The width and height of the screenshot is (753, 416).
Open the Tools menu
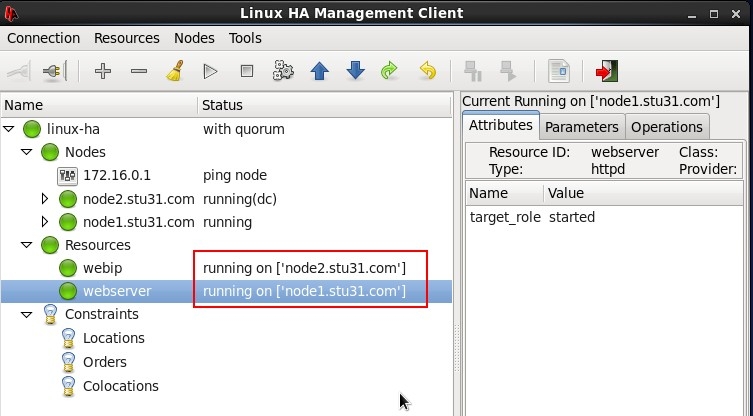[x=245, y=38]
